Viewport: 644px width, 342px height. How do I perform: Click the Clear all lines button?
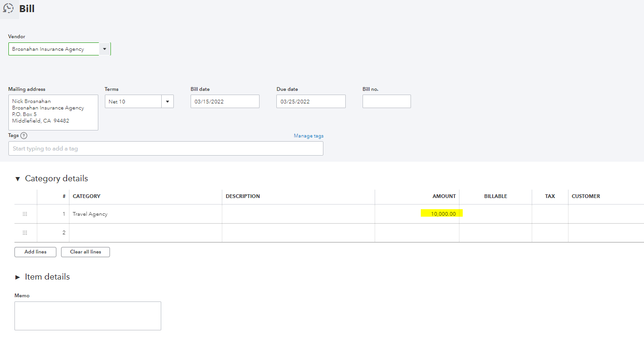point(85,252)
